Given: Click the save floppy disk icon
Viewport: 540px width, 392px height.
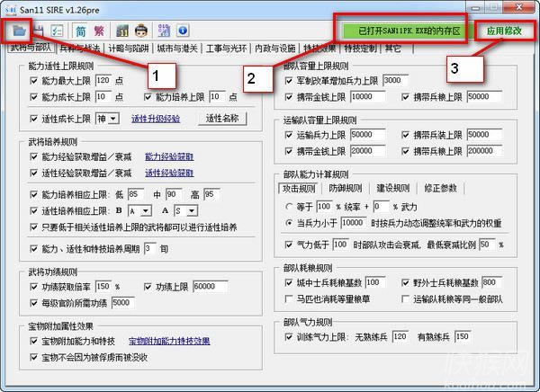Looking at the screenshot, I should (36, 31).
